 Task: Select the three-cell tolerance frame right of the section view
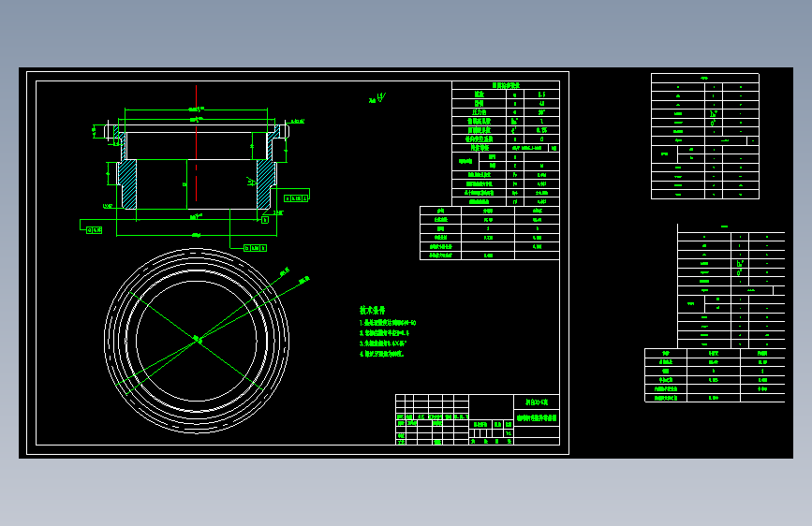296,198
